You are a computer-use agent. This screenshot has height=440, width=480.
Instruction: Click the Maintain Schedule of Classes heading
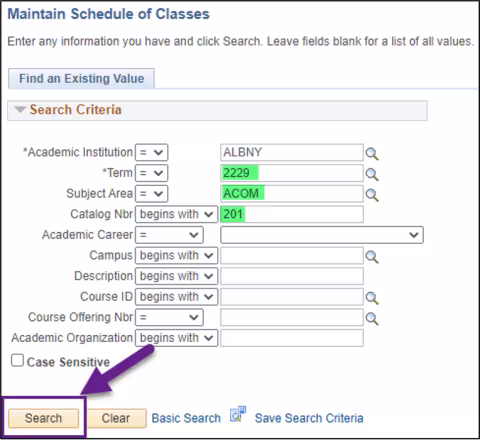tap(108, 14)
